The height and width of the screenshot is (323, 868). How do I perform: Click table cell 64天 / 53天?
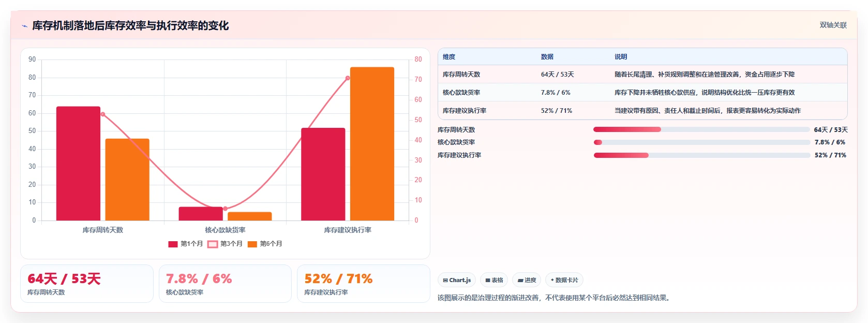click(558, 75)
